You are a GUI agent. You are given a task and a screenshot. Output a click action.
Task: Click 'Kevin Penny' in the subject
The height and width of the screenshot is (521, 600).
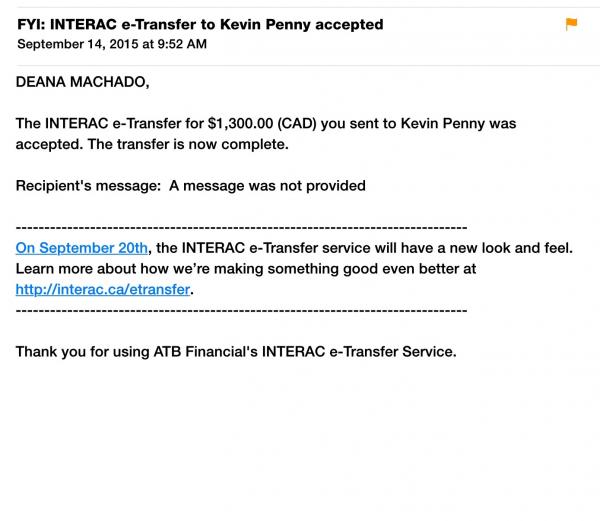[265, 24]
